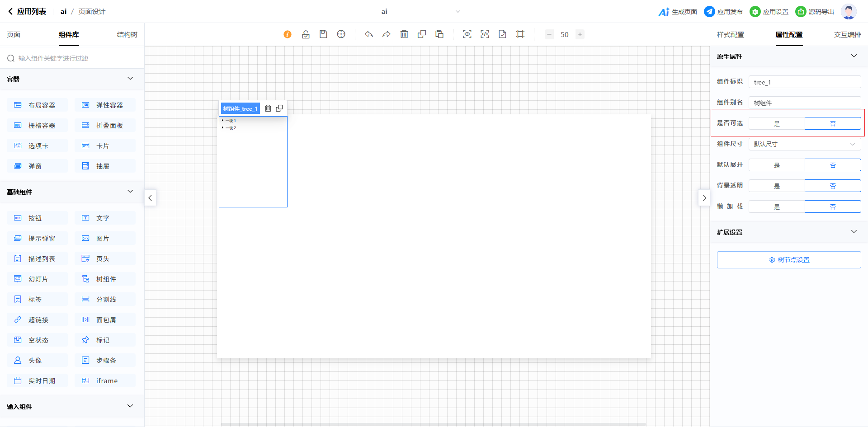Click the save icon in toolbar
This screenshot has height=427, width=868.
(x=323, y=34)
